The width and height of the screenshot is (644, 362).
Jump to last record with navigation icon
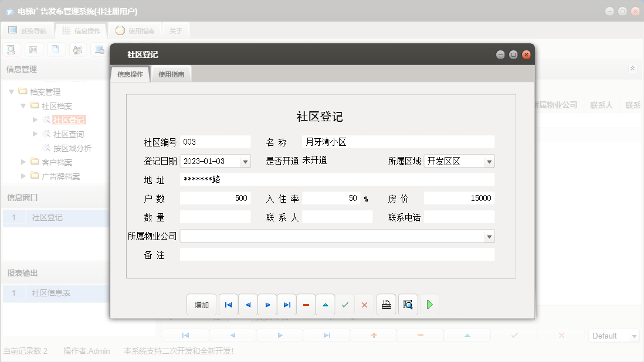pyautogui.click(x=286, y=304)
